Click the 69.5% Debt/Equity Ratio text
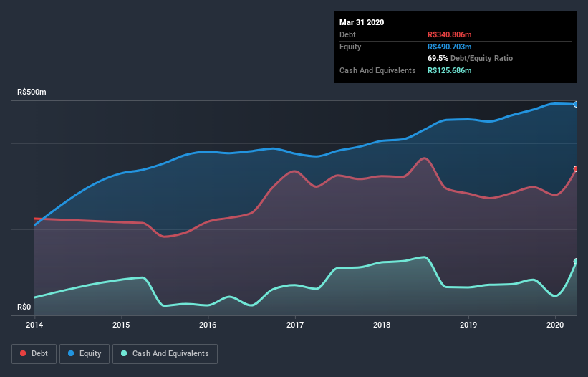 [x=471, y=58]
